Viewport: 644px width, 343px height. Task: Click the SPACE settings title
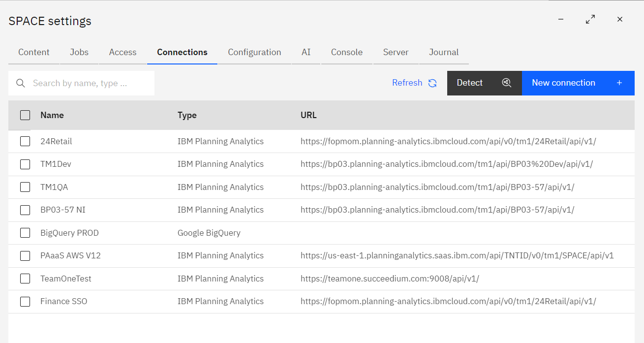pos(50,21)
